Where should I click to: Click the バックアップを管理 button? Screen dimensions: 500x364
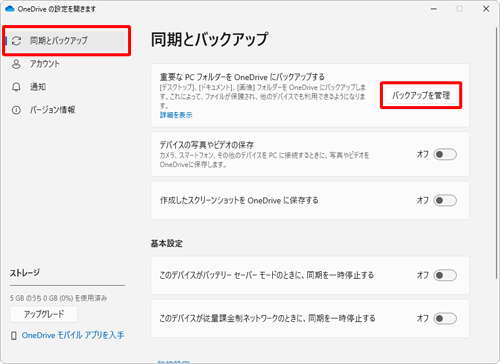[421, 95]
